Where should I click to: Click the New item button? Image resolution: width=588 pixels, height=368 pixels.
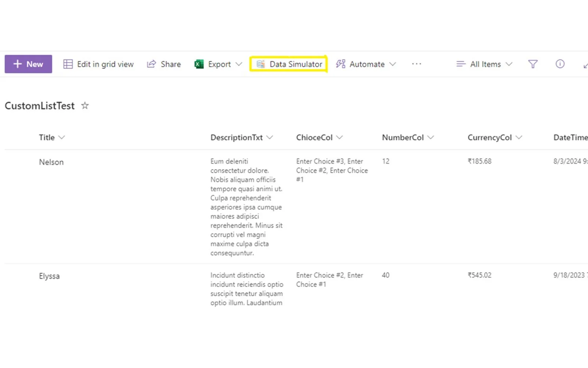click(x=28, y=64)
